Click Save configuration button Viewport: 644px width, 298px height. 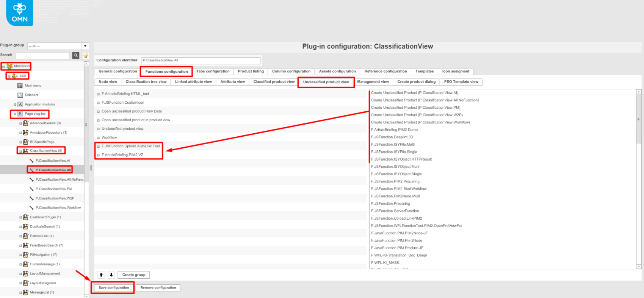(114, 288)
